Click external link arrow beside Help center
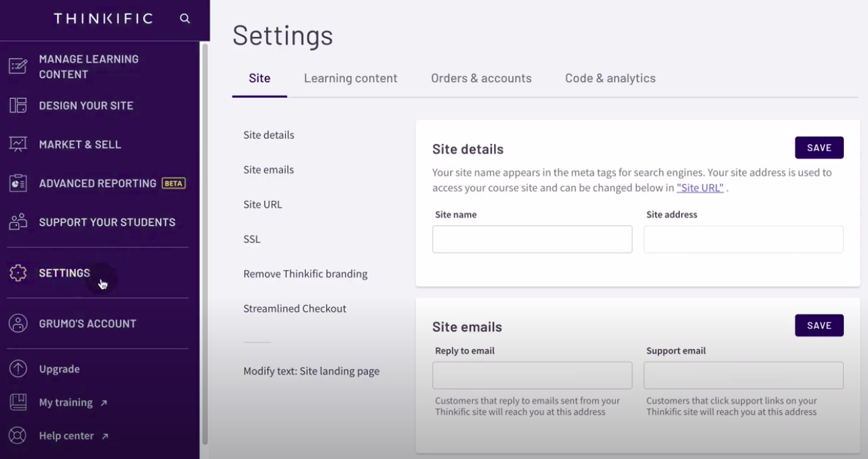 pyautogui.click(x=105, y=436)
